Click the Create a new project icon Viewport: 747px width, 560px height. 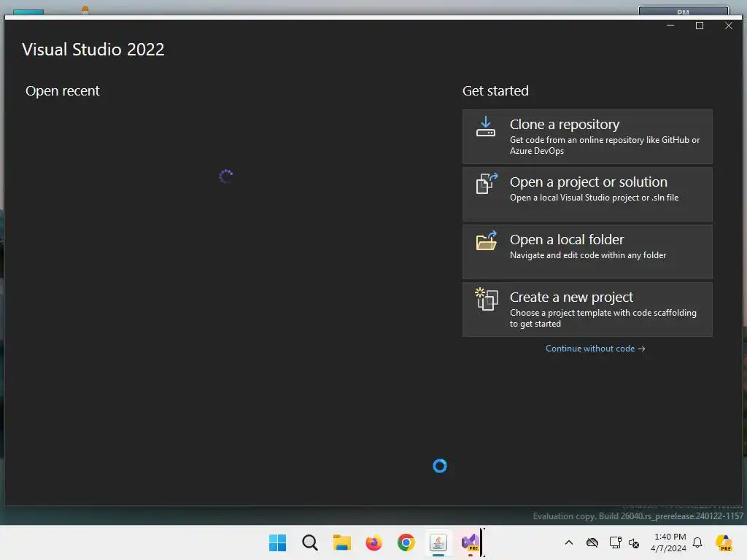point(487,298)
